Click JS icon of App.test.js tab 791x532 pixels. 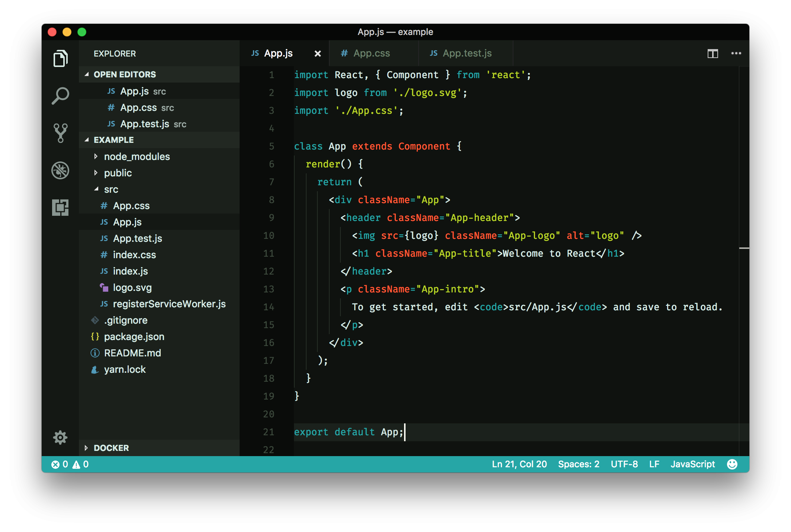pos(434,53)
